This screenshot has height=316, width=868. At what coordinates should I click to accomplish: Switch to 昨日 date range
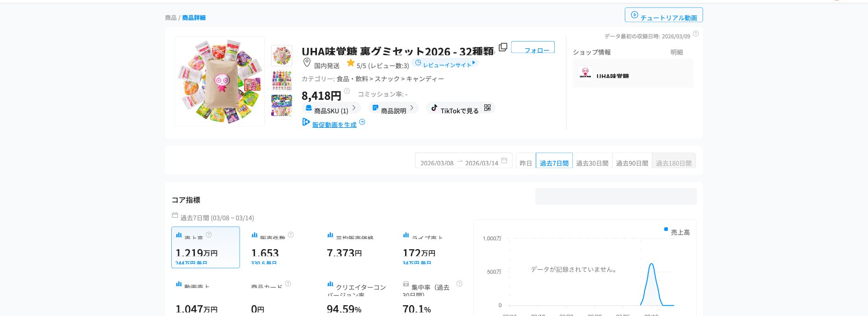pos(526,161)
